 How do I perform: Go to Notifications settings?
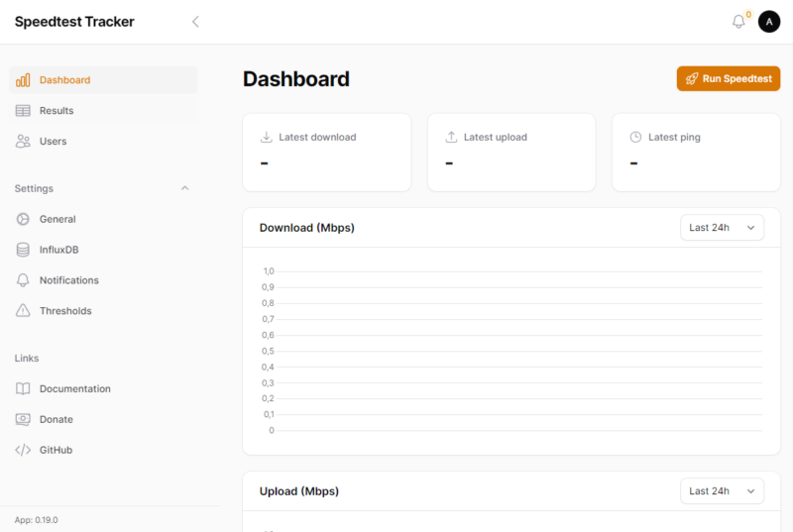(68, 280)
